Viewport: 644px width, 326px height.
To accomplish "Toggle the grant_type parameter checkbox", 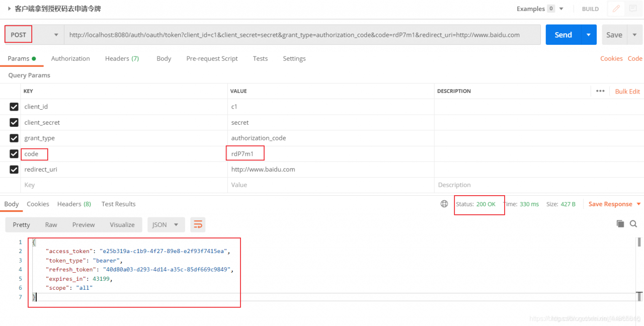I will click(x=14, y=138).
